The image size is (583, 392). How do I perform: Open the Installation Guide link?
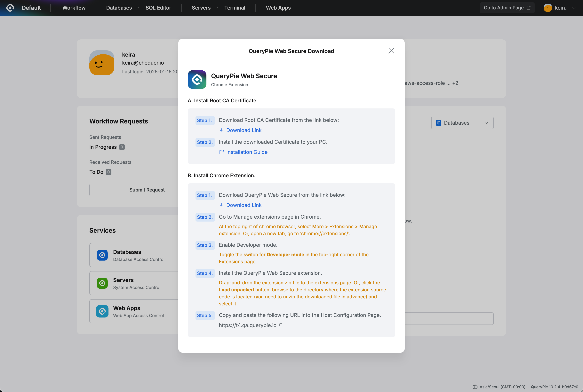(247, 152)
